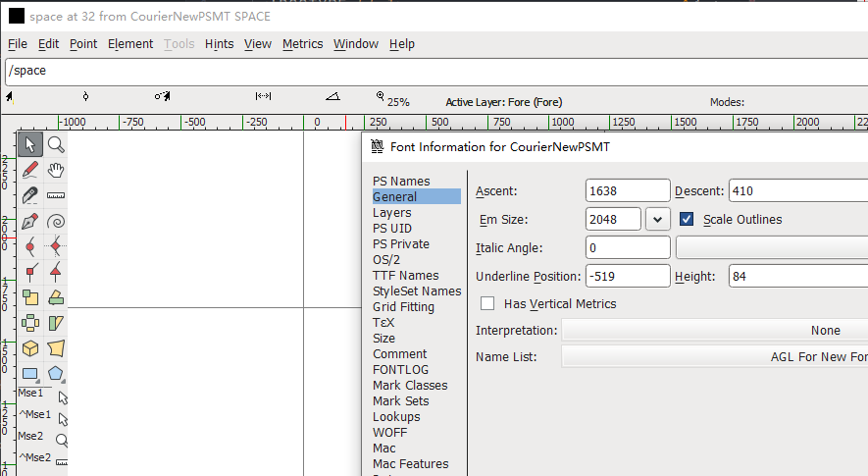Viewport: 868px width, 476px height.
Task: Uncheck the Scale Outlines checkbox
Action: (x=687, y=220)
